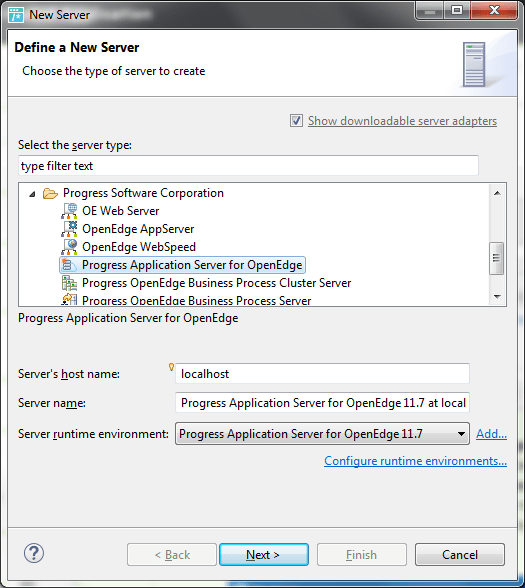525x588 pixels.
Task: Toggle Show downloadable server adapters checkbox
Action: point(296,121)
